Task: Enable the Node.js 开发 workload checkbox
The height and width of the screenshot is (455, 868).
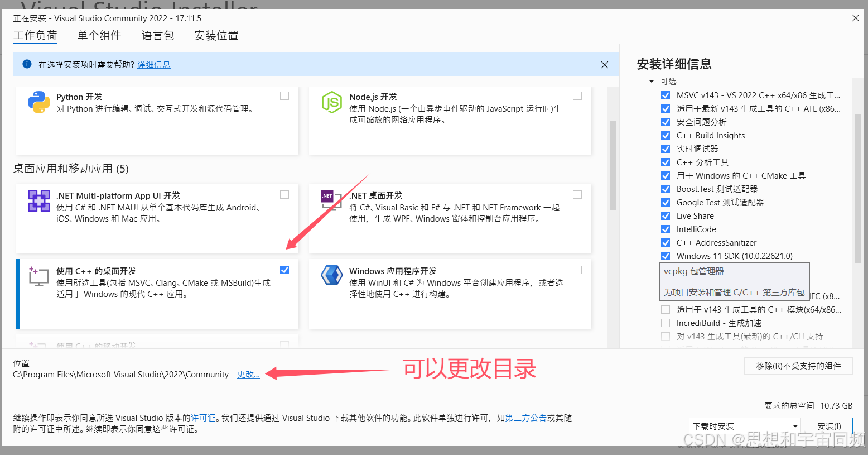Action: point(577,96)
